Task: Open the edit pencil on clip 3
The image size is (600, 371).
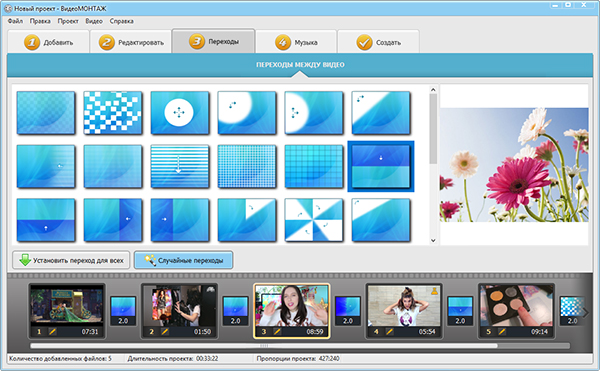Action: 277,332
